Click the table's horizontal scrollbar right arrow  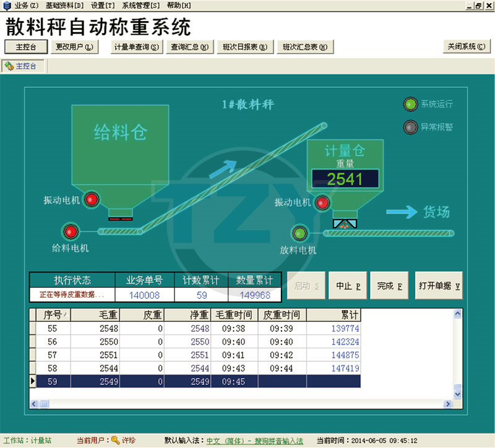(x=449, y=404)
